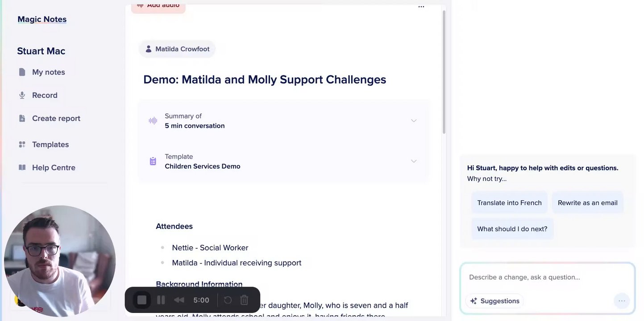Click the text '5 min conversation'
The height and width of the screenshot is (321, 644).
tap(195, 126)
